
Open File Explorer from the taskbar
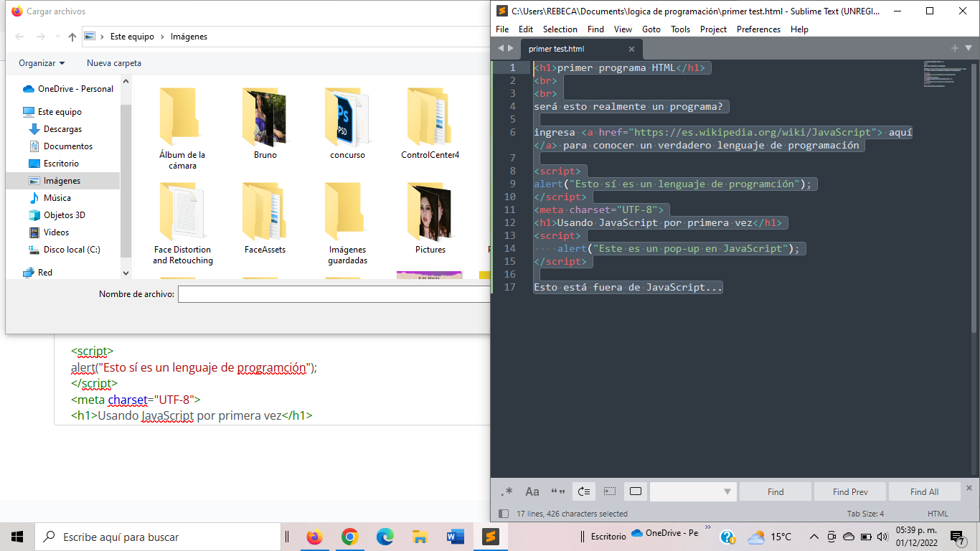420,537
